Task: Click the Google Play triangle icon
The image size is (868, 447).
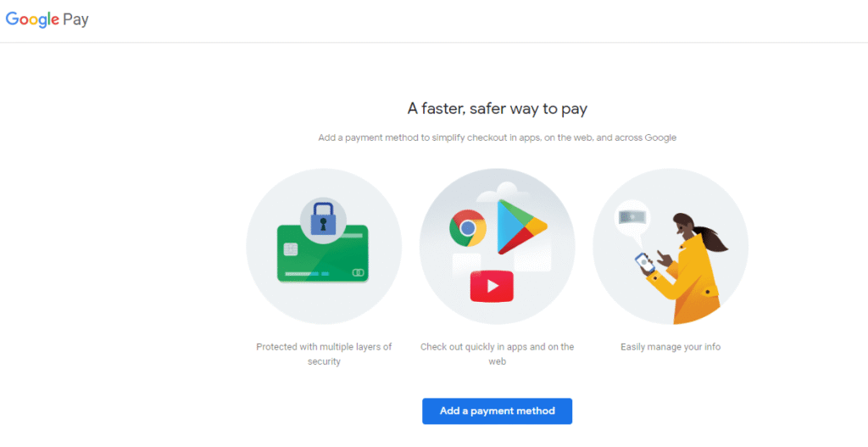Action: click(x=520, y=226)
